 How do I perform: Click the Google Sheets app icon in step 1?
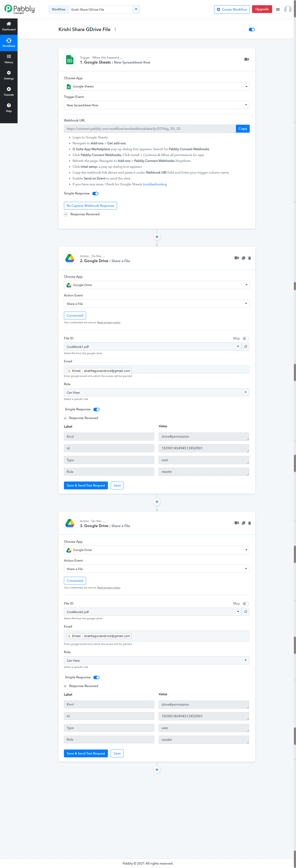pyautogui.click(x=70, y=60)
